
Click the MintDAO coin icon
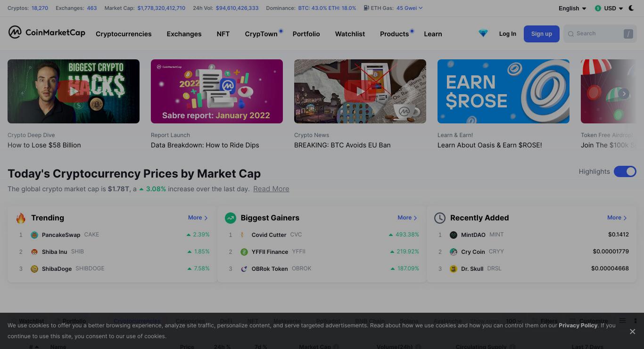point(454,235)
